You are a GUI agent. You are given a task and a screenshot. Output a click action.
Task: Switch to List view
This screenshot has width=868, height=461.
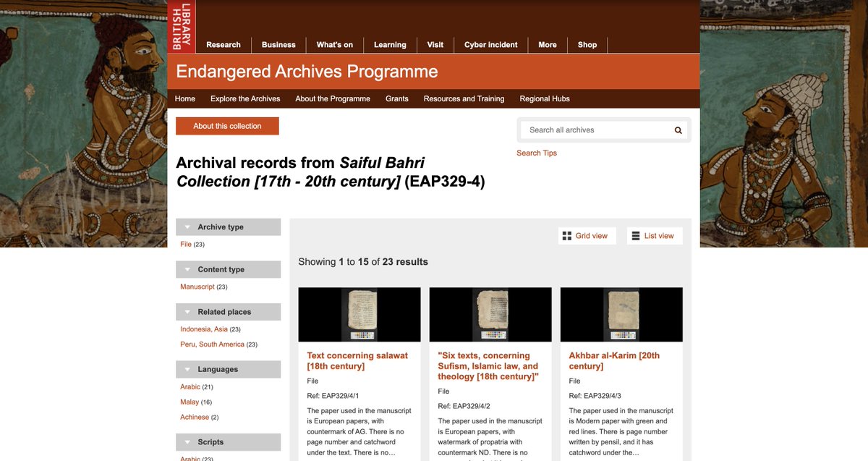(x=655, y=236)
